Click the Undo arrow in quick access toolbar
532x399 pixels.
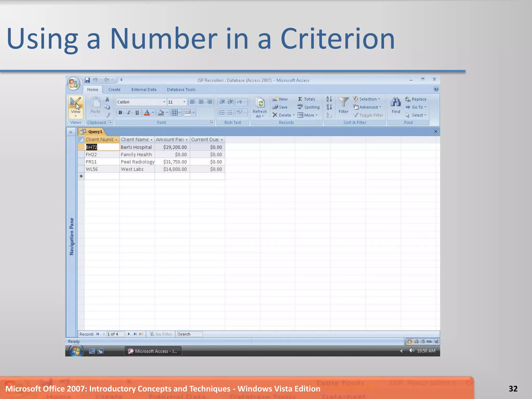click(95, 80)
